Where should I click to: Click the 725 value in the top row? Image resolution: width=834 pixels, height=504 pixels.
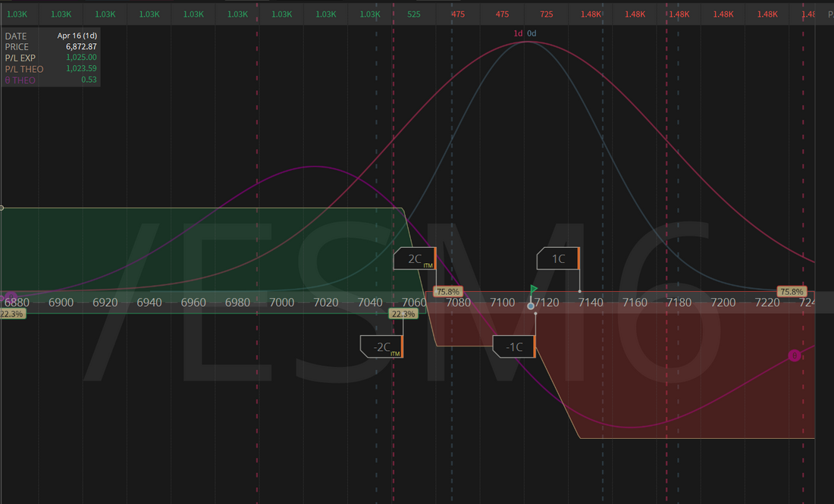coord(547,14)
